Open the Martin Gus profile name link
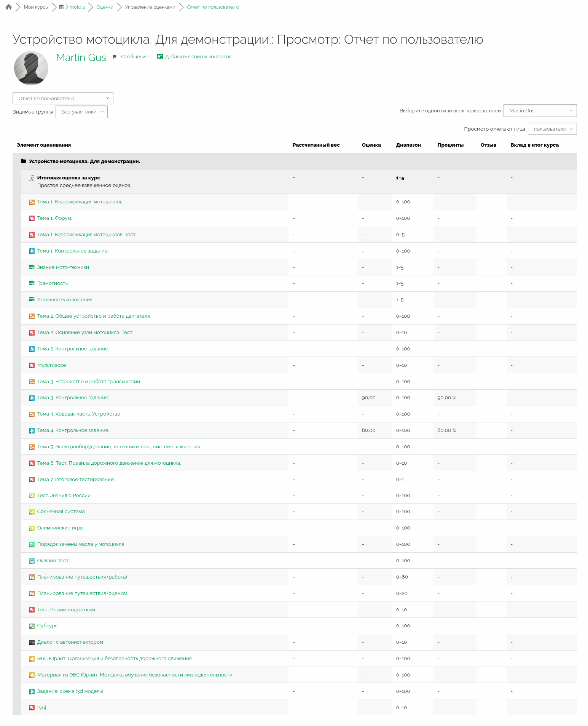588x726 pixels. point(81,58)
